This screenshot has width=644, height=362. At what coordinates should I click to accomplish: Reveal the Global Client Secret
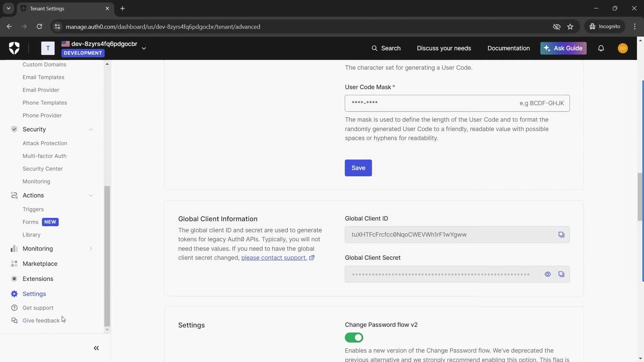(x=548, y=274)
